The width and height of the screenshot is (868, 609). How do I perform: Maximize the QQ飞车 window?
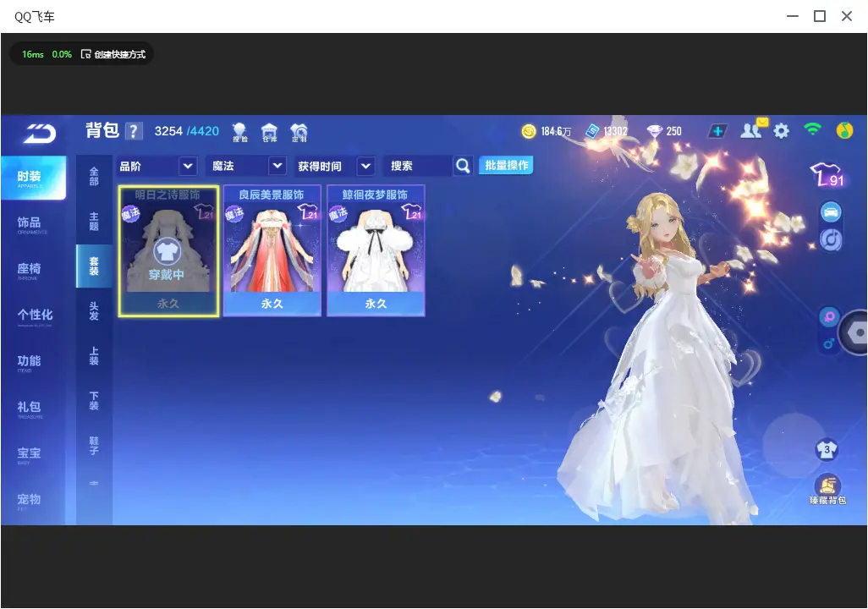pyautogui.click(x=820, y=16)
